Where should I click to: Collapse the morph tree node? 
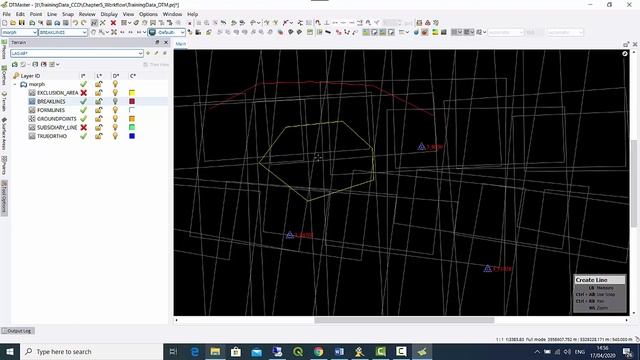(15, 84)
